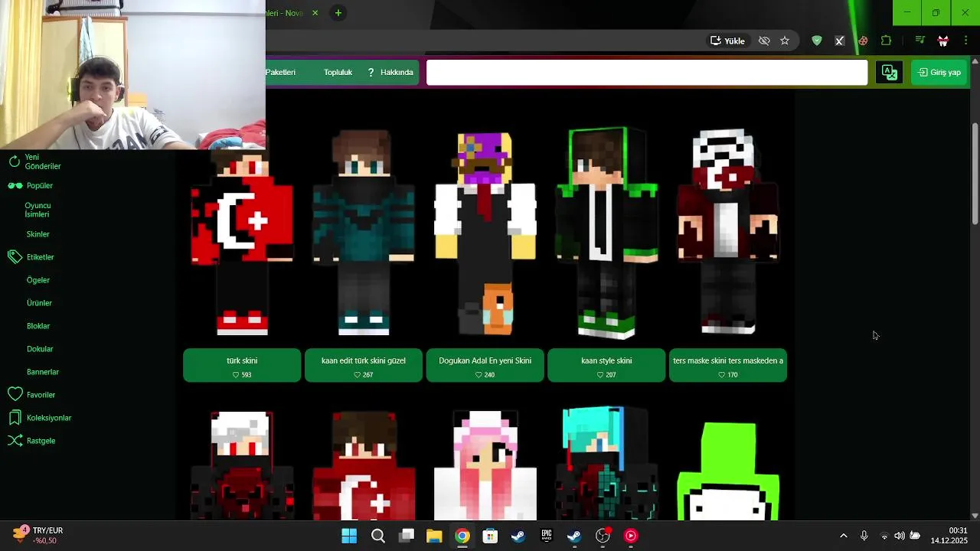Open the Chrome profile avatar

click(x=943, y=41)
